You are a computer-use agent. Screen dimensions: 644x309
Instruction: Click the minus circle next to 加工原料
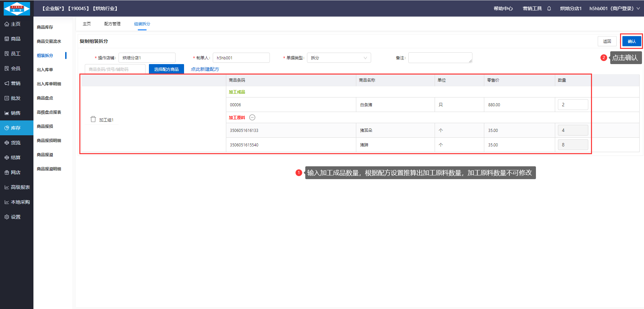pos(252,117)
